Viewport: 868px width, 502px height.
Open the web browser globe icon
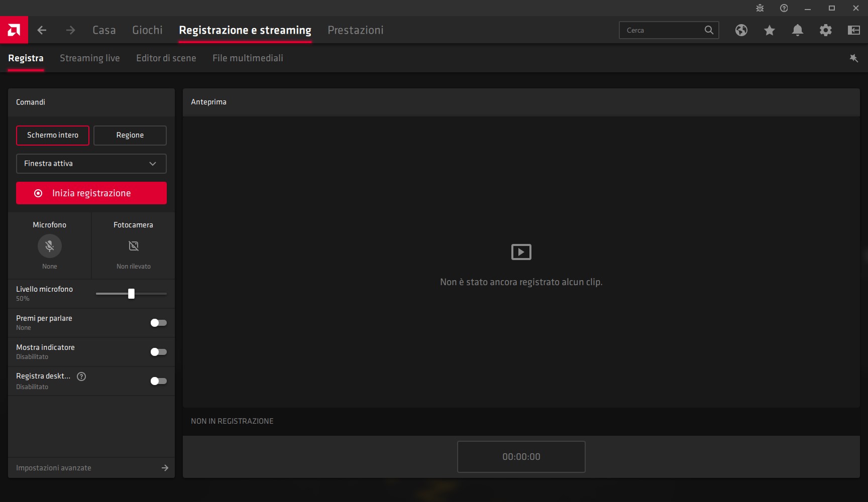point(741,30)
